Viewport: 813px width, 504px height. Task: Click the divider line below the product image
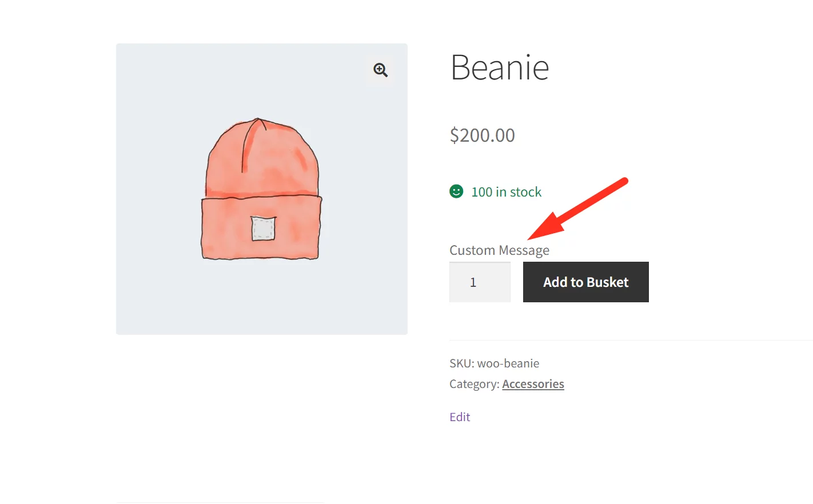(220, 502)
